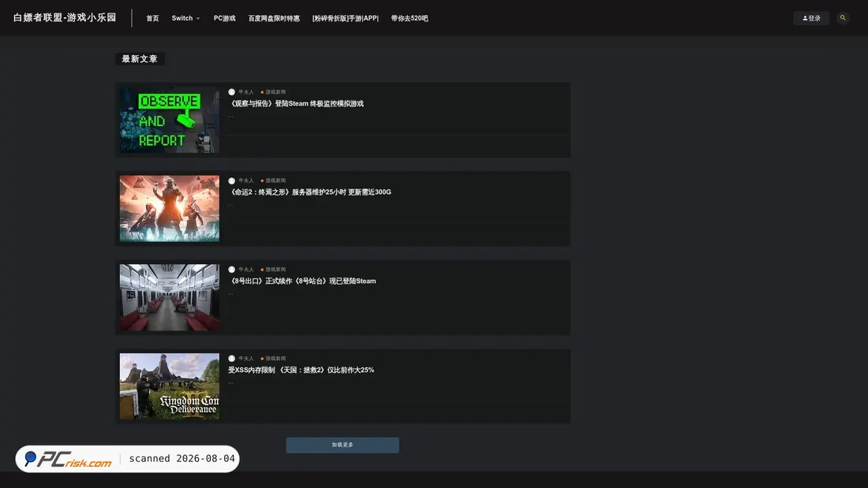Click 加载更多 load more button

(342, 445)
